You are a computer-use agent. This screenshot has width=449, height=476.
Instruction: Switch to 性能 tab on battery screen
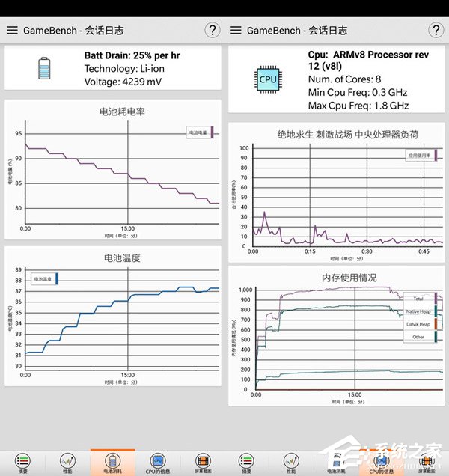pos(67,463)
